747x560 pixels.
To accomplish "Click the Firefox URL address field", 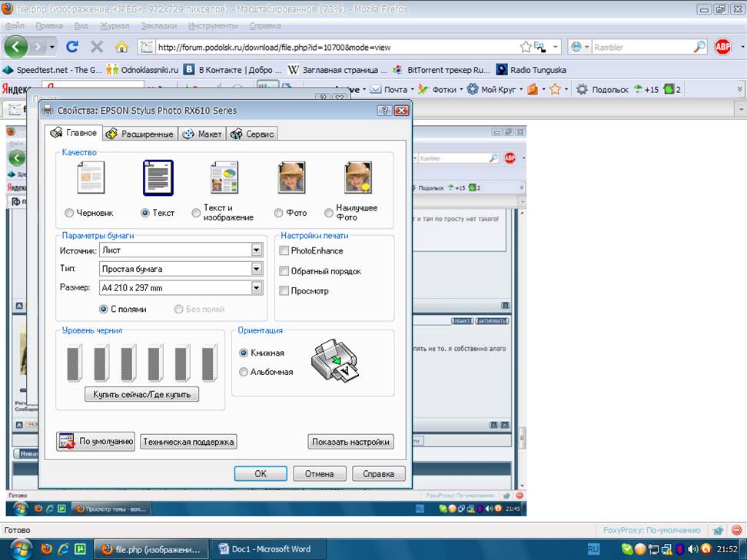I will 330,47.
